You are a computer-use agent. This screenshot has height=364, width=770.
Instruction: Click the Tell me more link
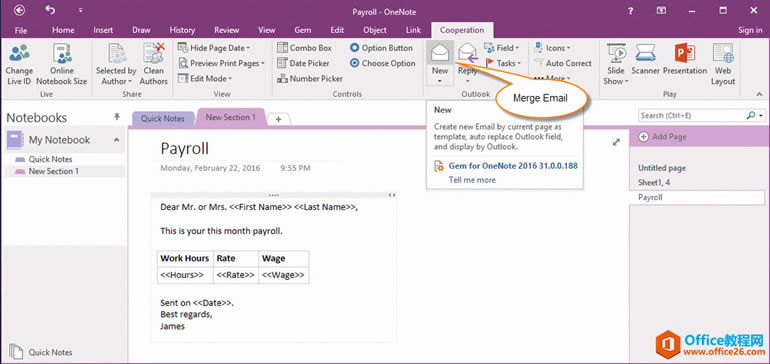[472, 180]
